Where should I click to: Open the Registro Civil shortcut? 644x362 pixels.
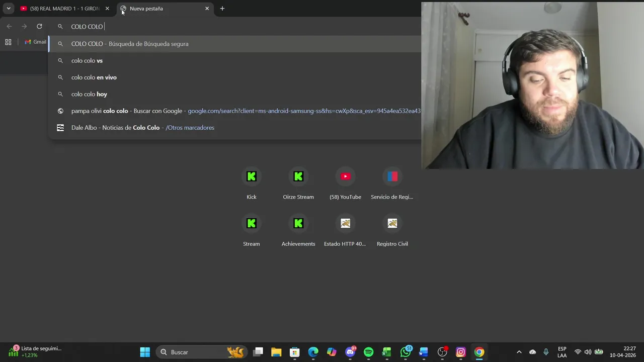pyautogui.click(x=392, y=230)
